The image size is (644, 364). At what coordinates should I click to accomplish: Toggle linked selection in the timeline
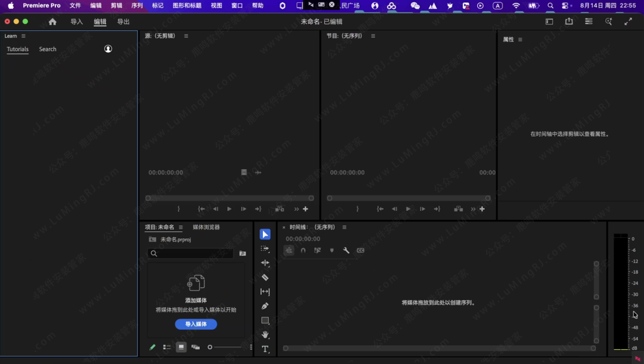317,251
